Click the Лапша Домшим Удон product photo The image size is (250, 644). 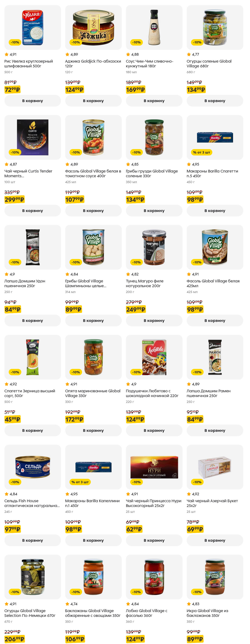click(33, 247)
